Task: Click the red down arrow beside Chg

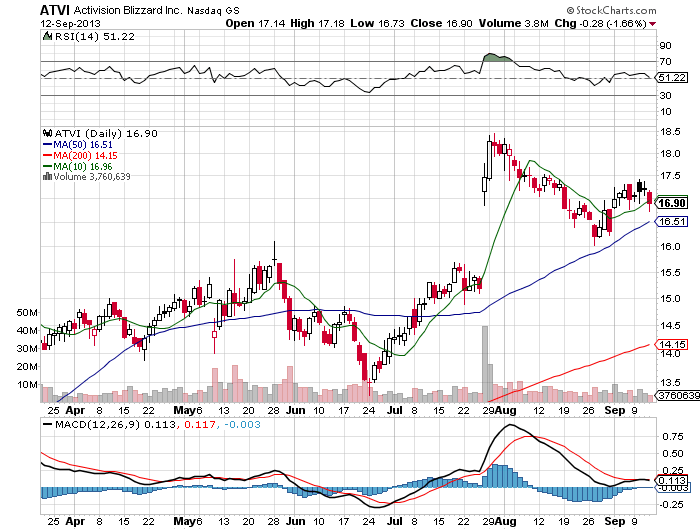Action: [653, 24]
